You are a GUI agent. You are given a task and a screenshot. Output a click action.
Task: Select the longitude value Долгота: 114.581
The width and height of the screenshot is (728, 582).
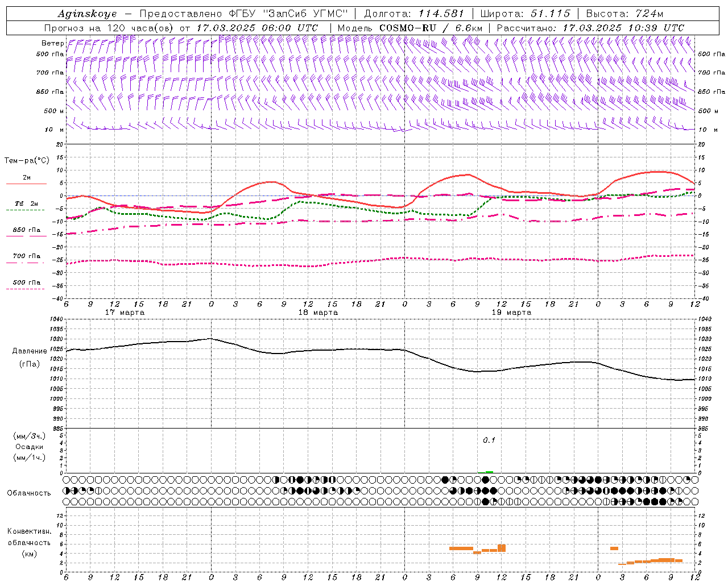tap(414, 14)
